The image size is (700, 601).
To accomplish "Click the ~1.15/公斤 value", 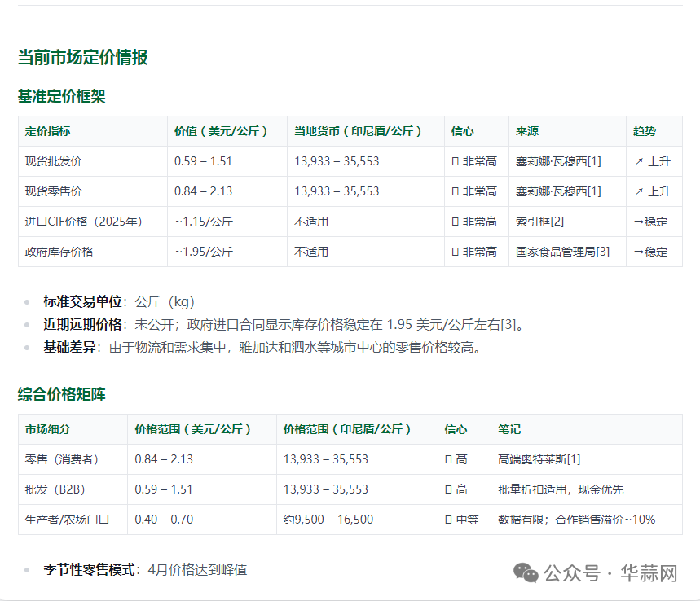I will [204, 222].
